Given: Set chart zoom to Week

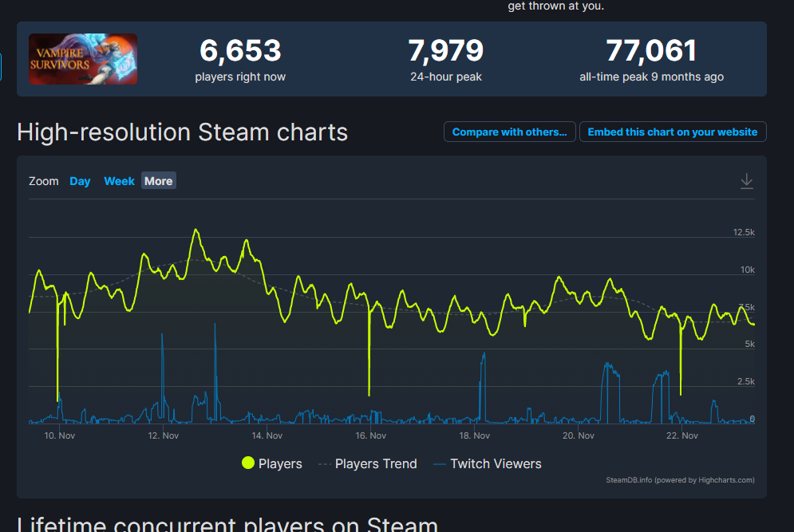Looking at the screenshot, I should pyautogui.click(x=119, y=181).
